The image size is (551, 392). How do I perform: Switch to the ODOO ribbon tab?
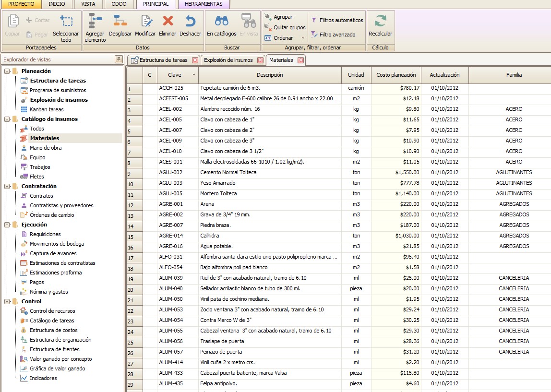click(119, 4)
